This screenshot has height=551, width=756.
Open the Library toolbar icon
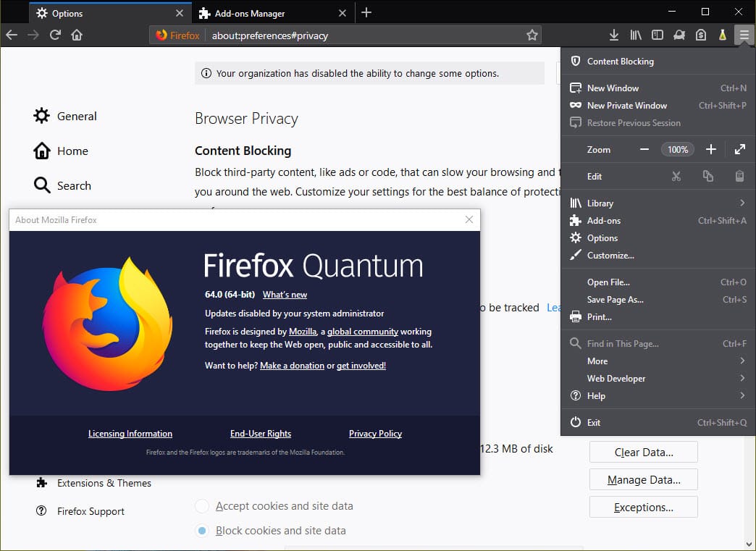click(635, 34)
